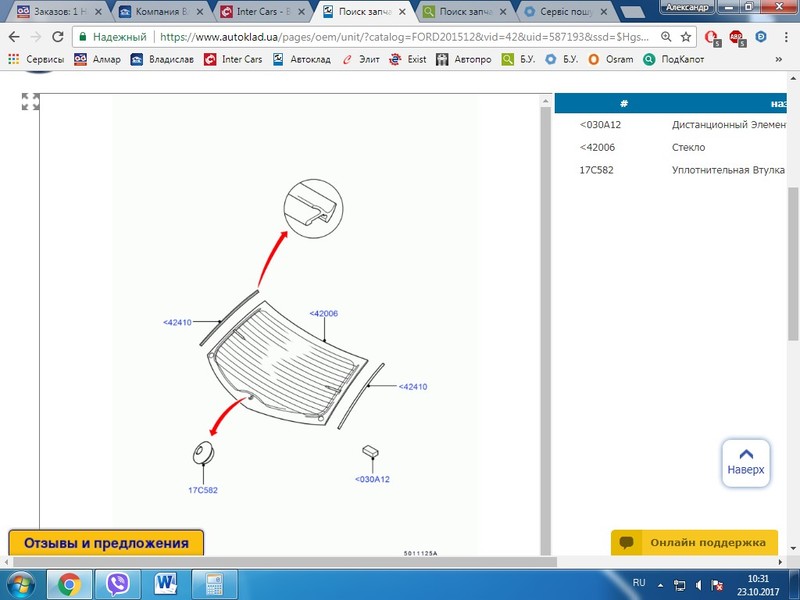This screenshot has height=600, width=800.
Task: Switch to the 'Сервіс пошу' browser tab
Action: click(565, 11)
